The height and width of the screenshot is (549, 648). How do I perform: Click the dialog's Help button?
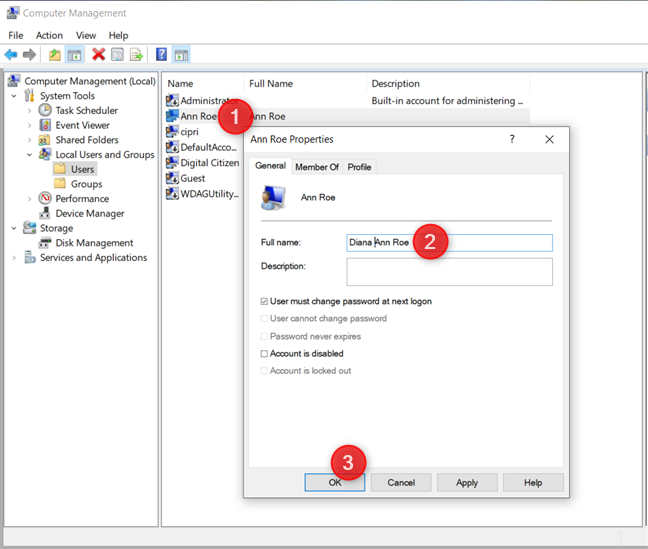point(533,482)
